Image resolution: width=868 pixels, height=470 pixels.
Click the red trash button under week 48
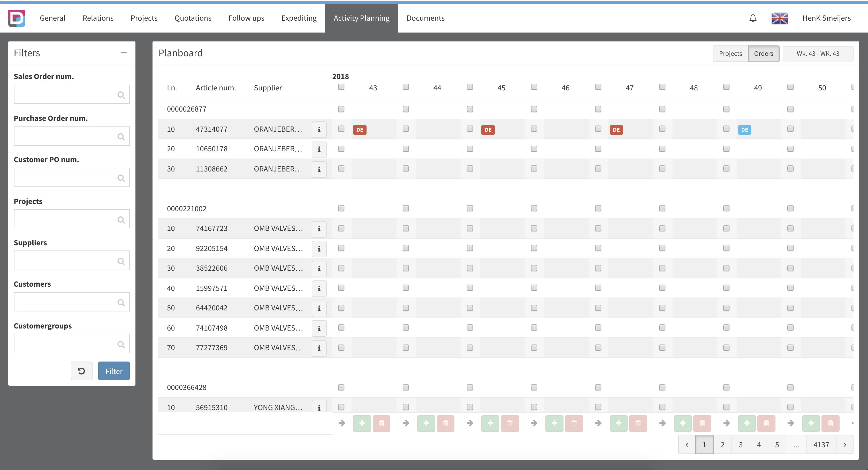(x=702, y=423)
